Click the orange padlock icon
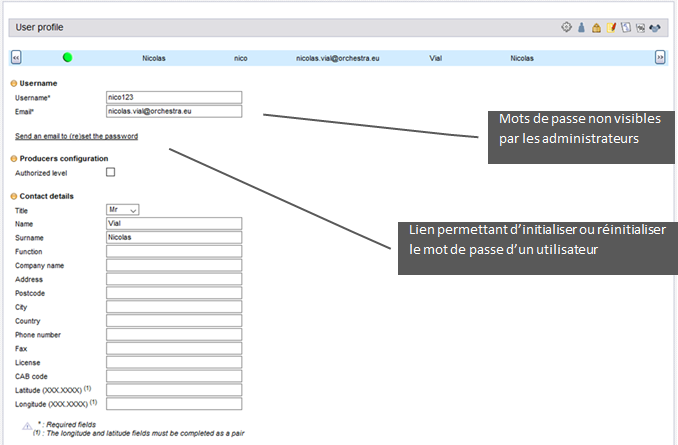Viewport: 678px width, 445px height. [x=595, y=28]
